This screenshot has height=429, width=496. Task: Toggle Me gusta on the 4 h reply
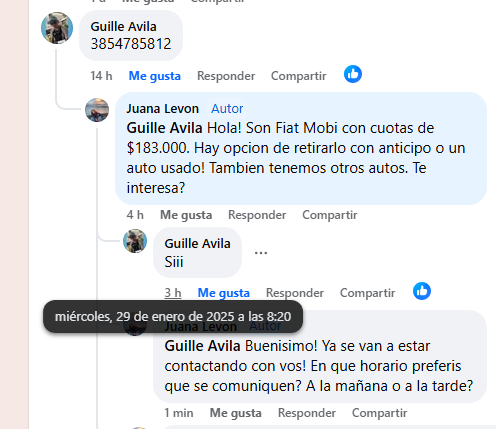pyautogui.click(x=186, y=215)
